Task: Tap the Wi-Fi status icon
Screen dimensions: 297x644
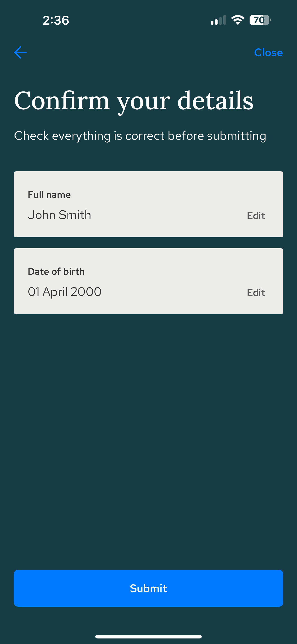Action: point(238,20)
